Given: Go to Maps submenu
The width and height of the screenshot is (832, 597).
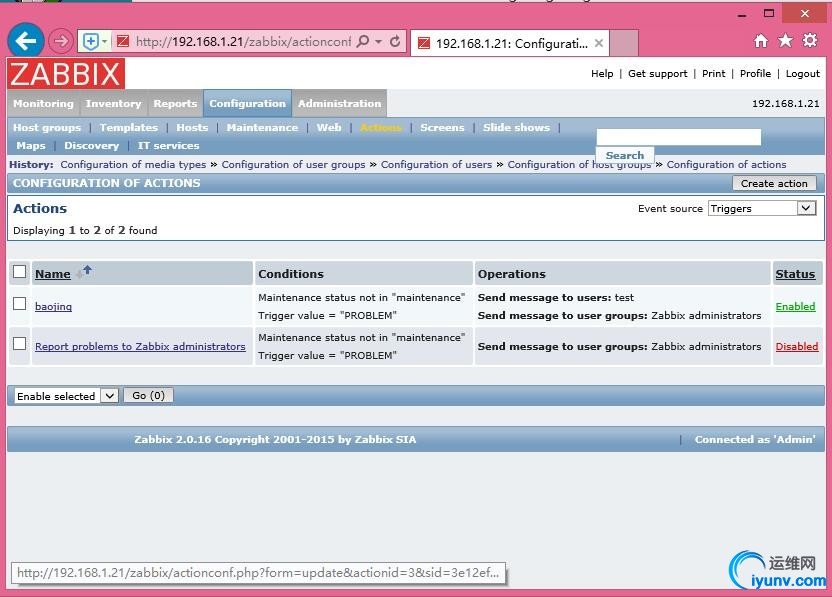Looking at the screenshot, I should coord(31,145).
